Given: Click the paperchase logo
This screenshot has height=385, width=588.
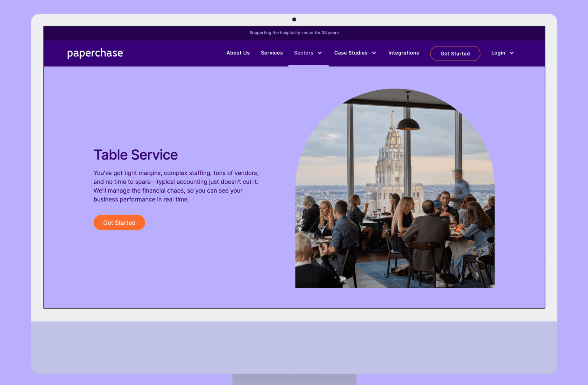Looking at the screenshot, I should [95, 53].
